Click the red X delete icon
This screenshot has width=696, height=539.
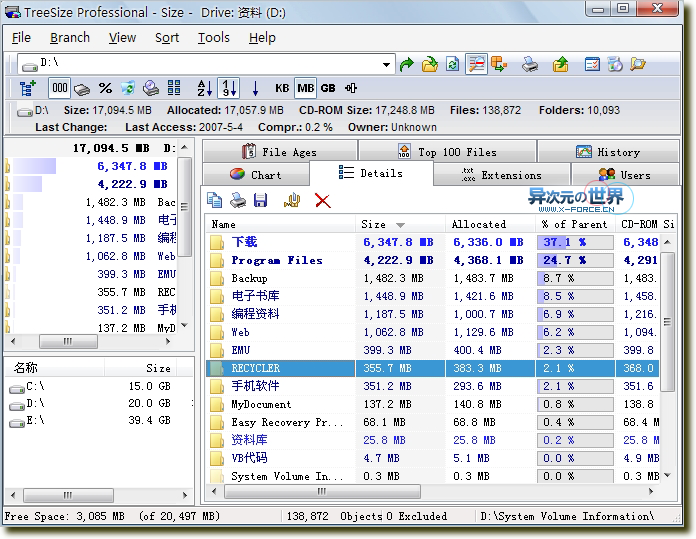click(x=323, y=201)
